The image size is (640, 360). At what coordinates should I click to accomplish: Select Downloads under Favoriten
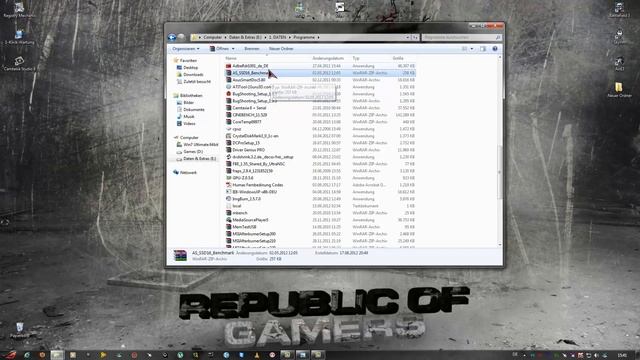(x=193, y=74)
